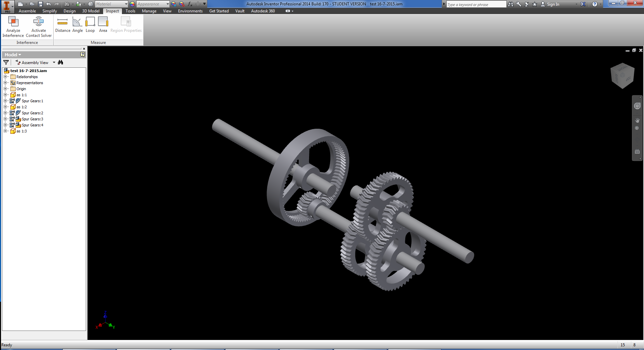Screen dimensions: 644x350
Task: Click the binoculars search icon in title bar
Action: click(510, 4)
